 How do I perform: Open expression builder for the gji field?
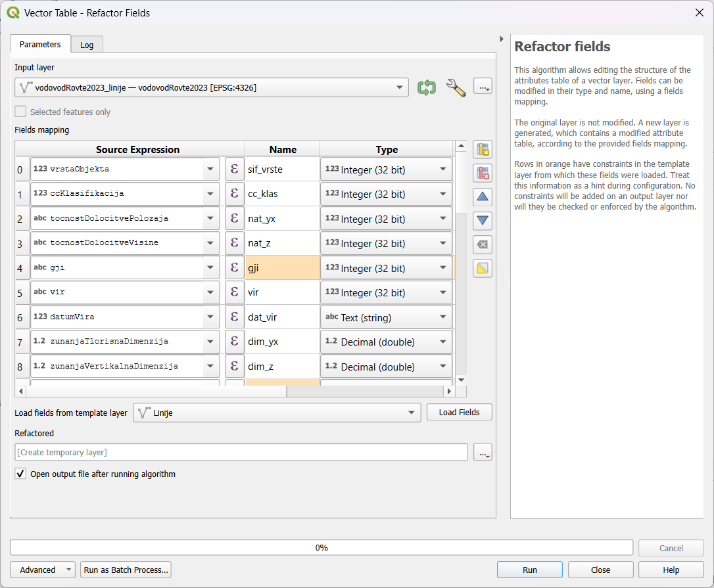point(235,267)
